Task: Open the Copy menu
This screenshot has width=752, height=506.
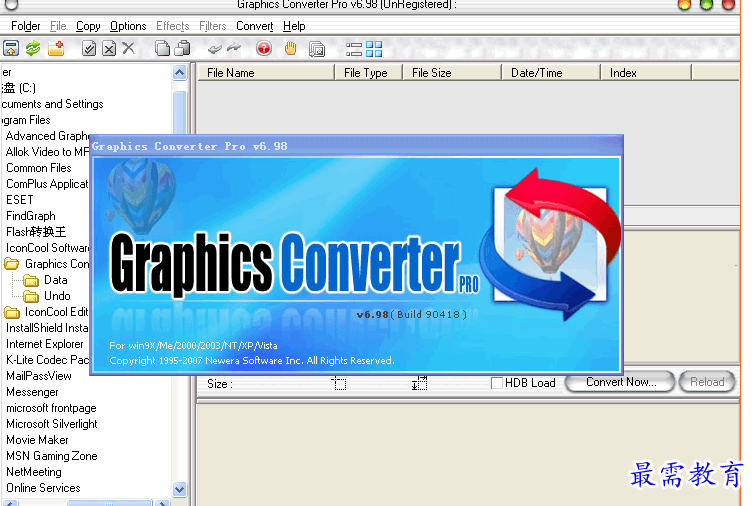Action: (x=88, y=26)
